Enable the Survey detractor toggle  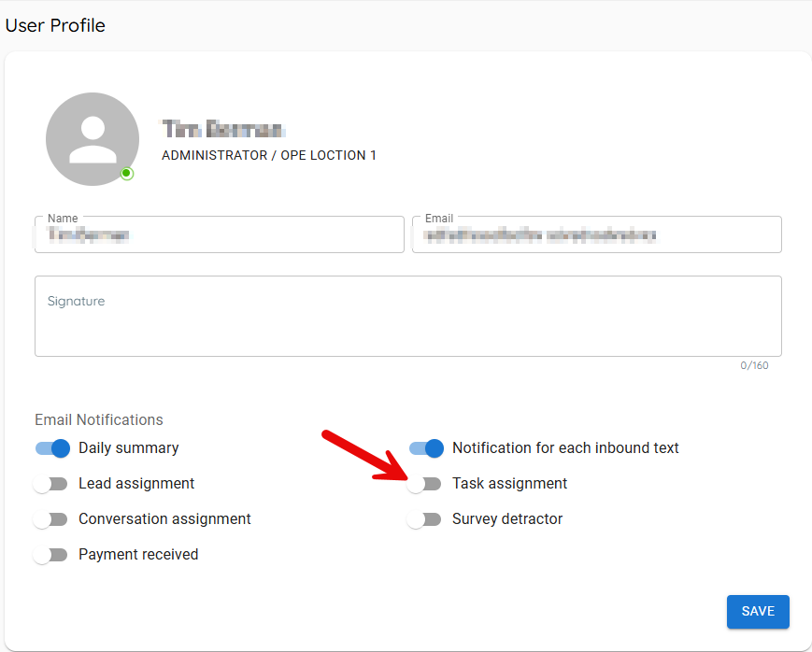click(x=425, y=519)
